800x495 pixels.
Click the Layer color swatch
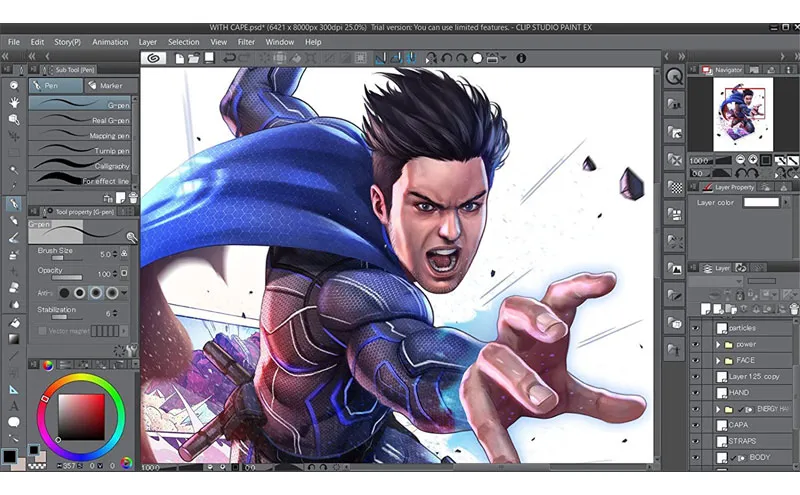pyautogui.click(x=760, y=202)
